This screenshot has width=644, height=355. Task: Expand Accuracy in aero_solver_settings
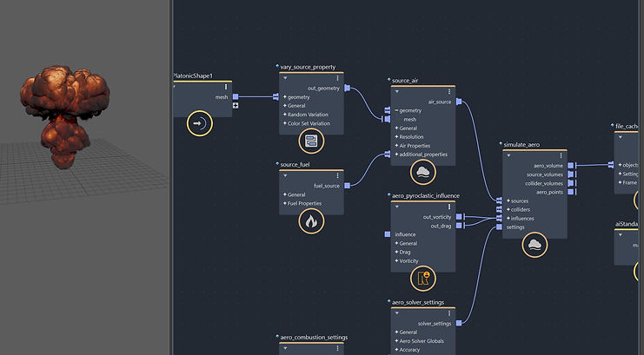point(397,350)
